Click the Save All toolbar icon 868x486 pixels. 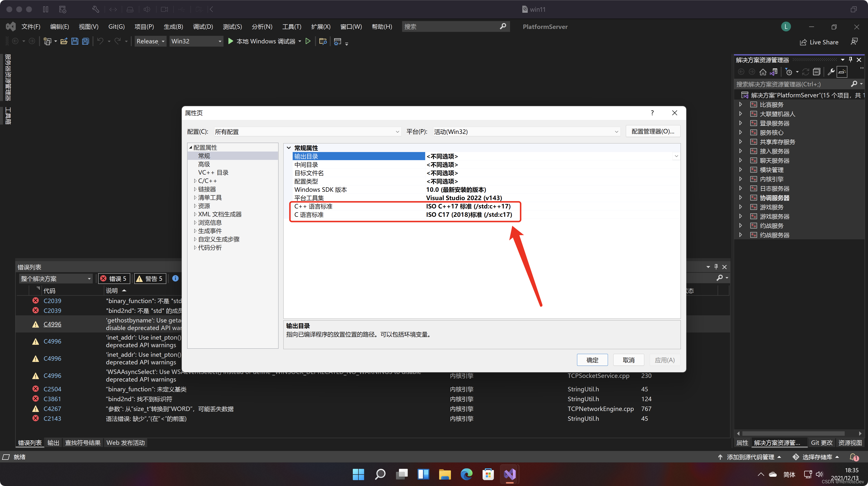(86, 41)
